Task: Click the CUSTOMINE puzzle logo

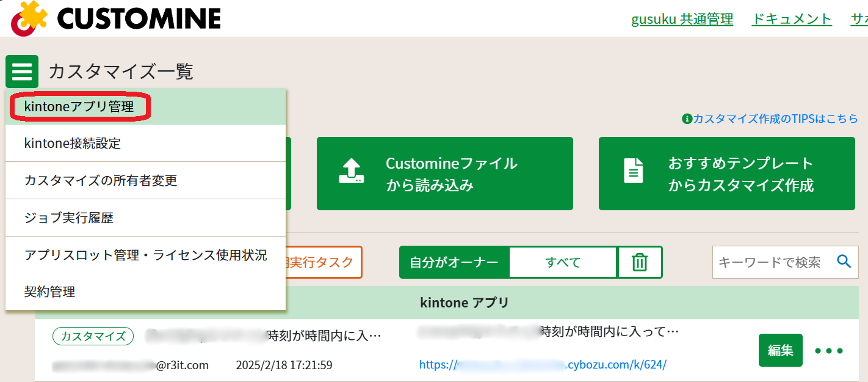Action: click(29, 17)
